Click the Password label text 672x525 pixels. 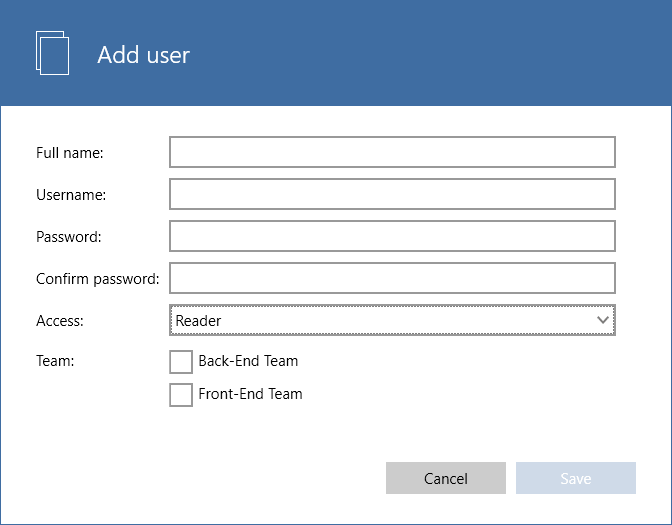pyautogui.click(x=69, y=237)
